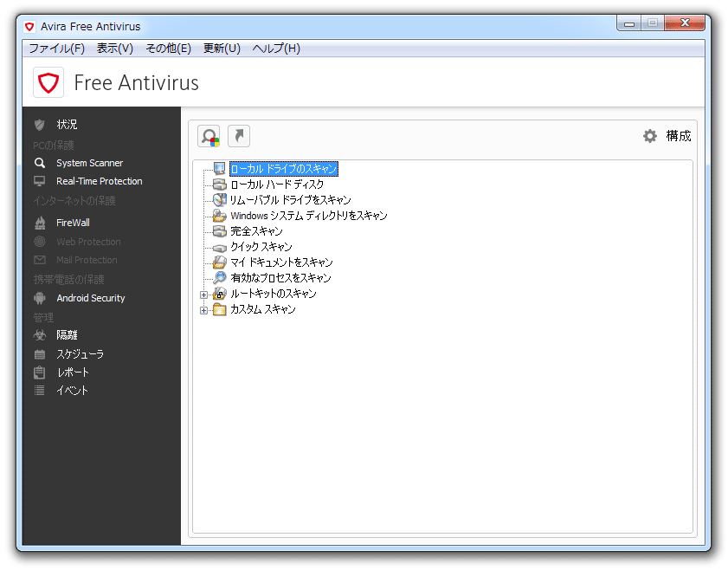Click the Avira shield logo in header
728x570 pixels.
tap(48, 82)
